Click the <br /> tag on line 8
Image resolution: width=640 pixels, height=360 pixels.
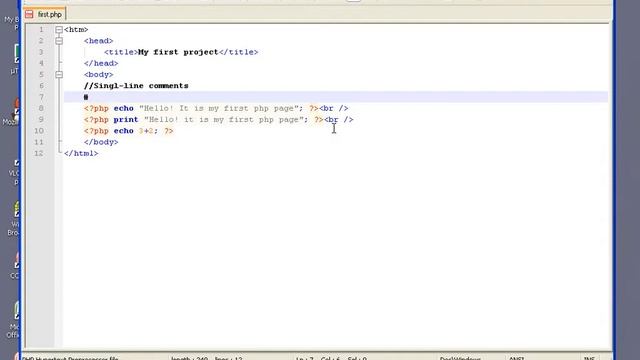click(333, 108)
